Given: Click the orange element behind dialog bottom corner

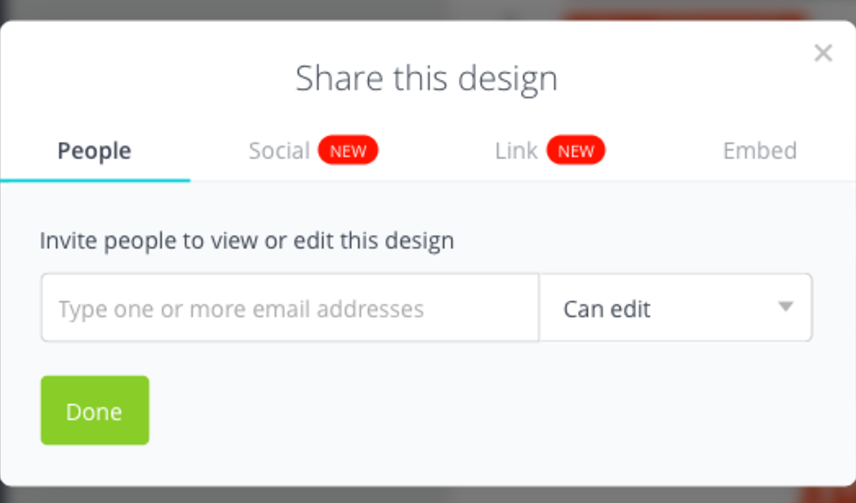Looking at the screenshot, I should pos(829,495).
